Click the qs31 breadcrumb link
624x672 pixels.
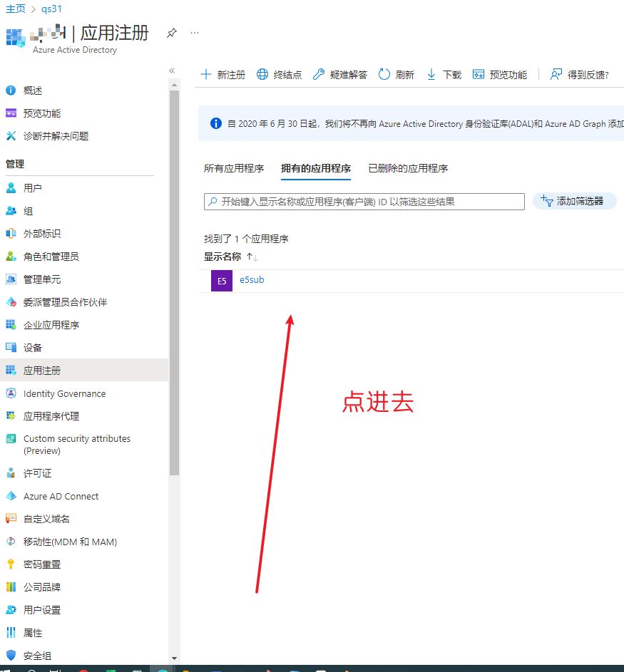[51, 9]
